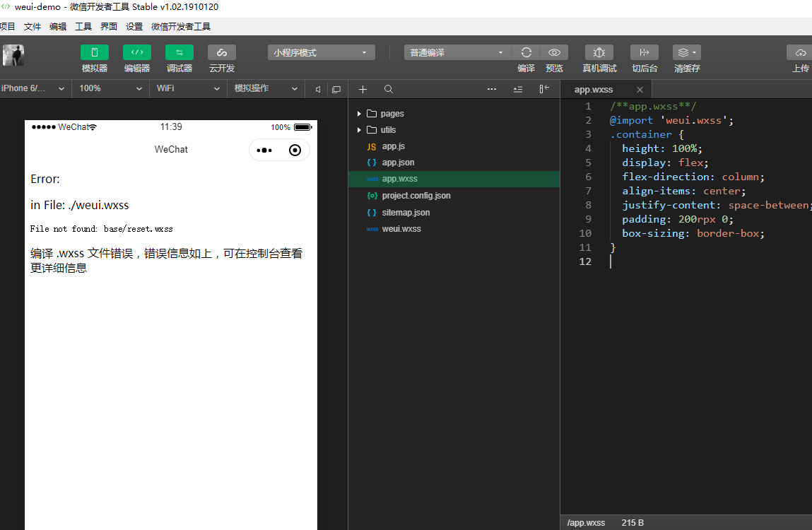
Task: Click the detach simulator window icon
Action: 336,89
